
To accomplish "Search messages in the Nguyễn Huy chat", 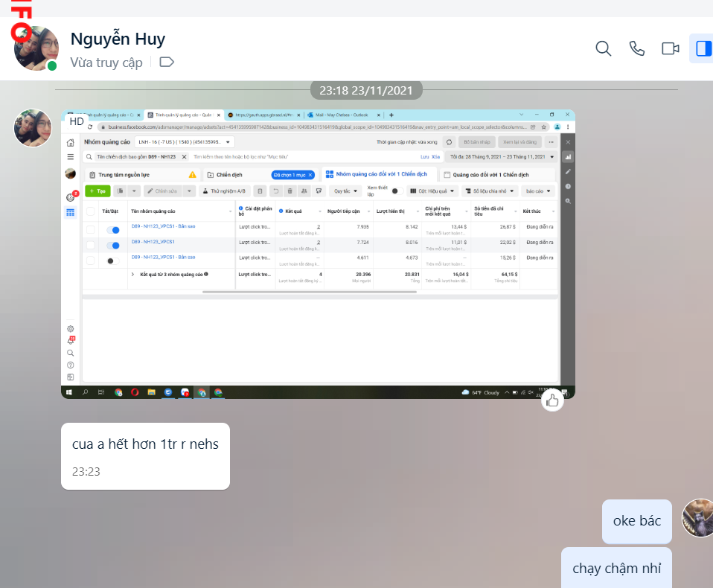I will [x=603, y=48].
